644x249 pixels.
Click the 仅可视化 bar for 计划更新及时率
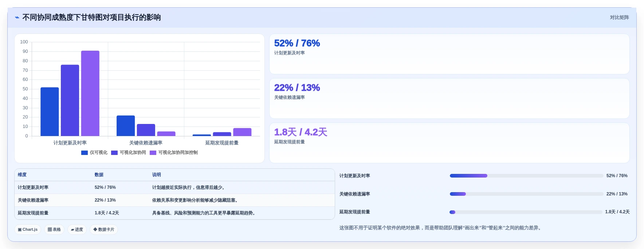50,112
